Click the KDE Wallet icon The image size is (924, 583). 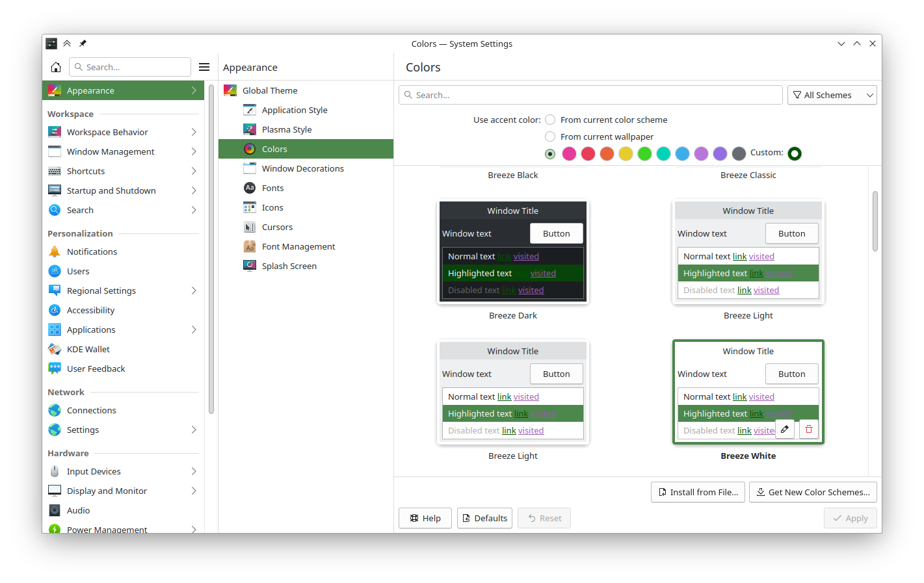[x=55, y=349]
